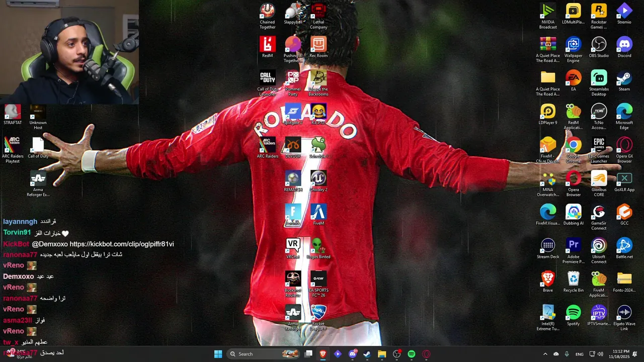Expand the hidden system tray icons chevron

(545, 354)
